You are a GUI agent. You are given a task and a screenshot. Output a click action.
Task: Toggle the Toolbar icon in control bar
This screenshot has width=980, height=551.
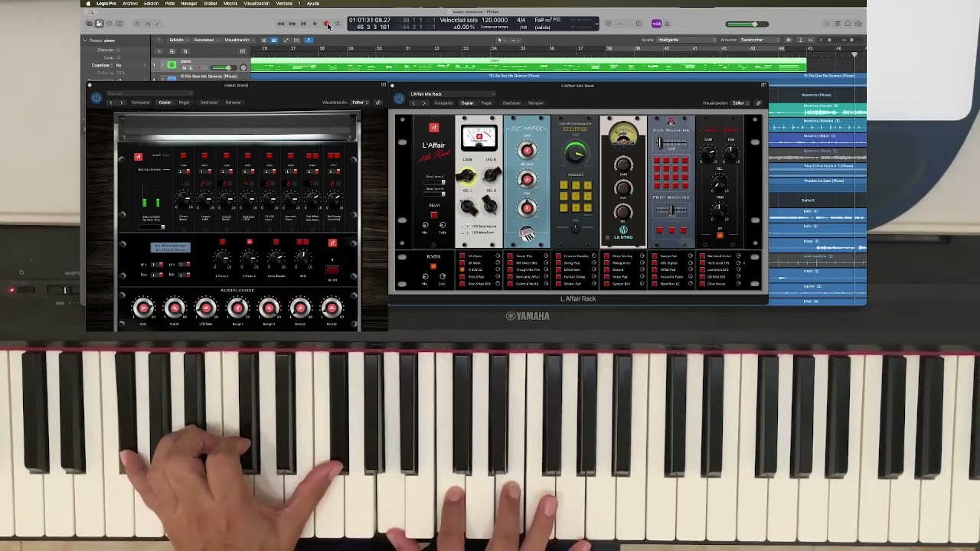coord(119,24)
